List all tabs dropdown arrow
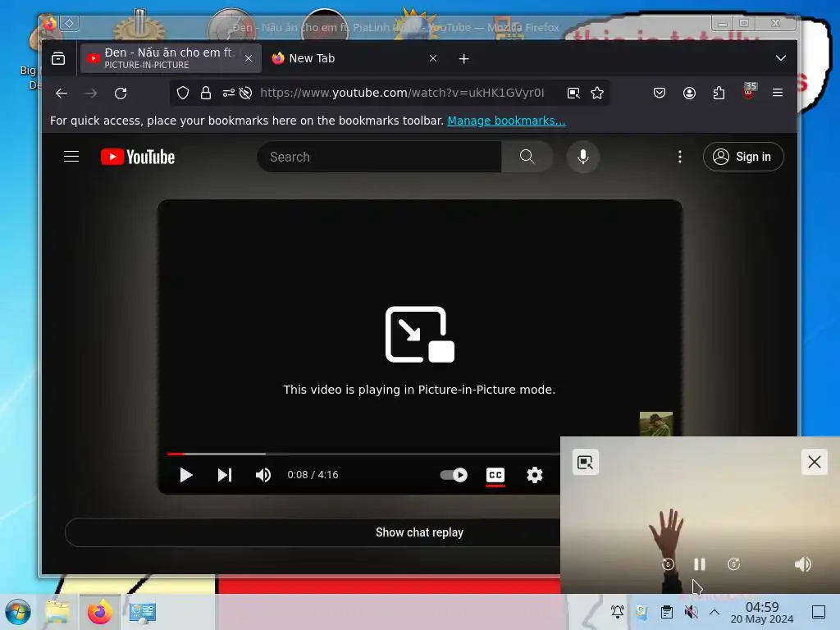840x630 pixels. 781,58
